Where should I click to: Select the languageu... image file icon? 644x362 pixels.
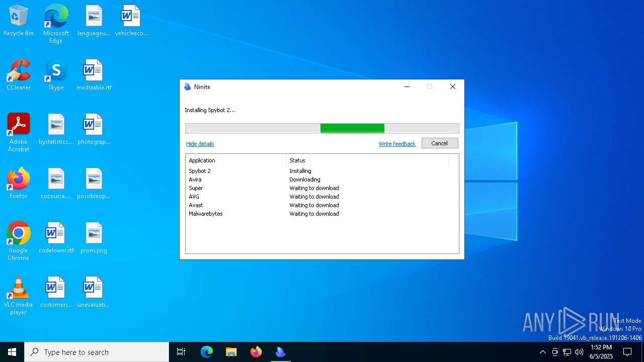click(x=94, y=21)
